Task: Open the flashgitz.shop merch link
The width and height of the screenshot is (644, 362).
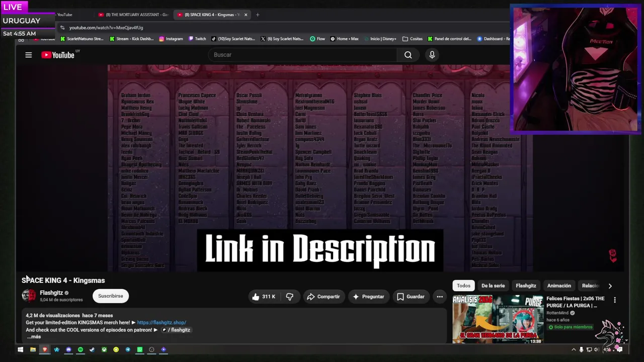Action: [x=162, y=322]
